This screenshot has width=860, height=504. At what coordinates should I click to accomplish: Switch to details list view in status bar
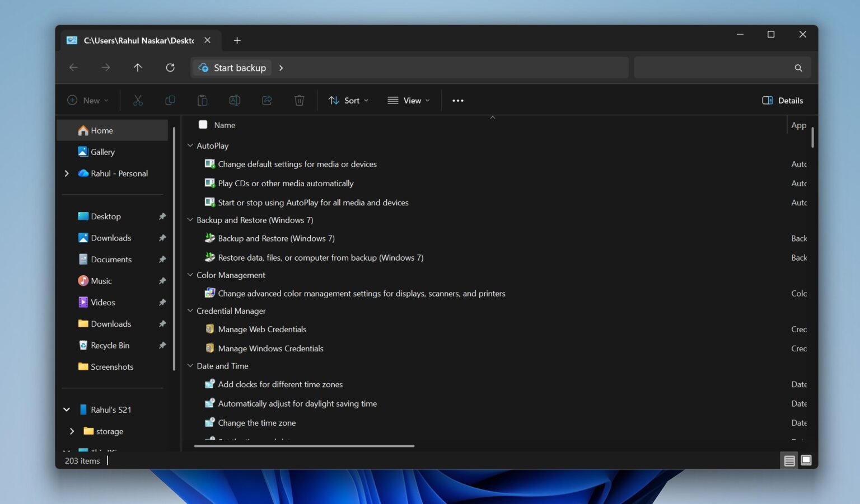click(789, 461)
